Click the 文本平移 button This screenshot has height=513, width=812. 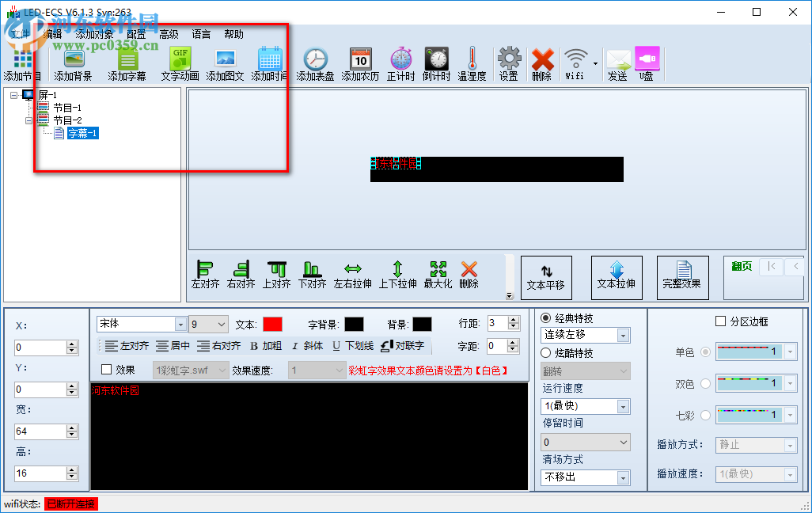pyautogui.click(x=546, y=278)
